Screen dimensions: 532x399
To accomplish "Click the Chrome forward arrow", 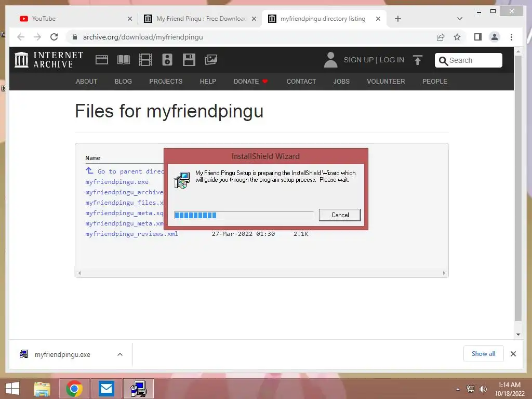I will [37, 37].
